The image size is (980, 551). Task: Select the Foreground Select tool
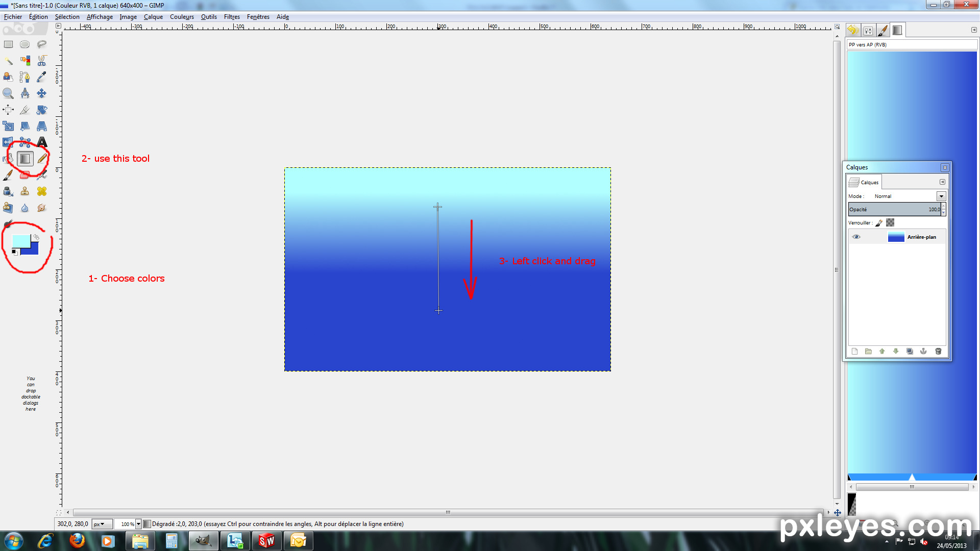(x=8, y=77)
